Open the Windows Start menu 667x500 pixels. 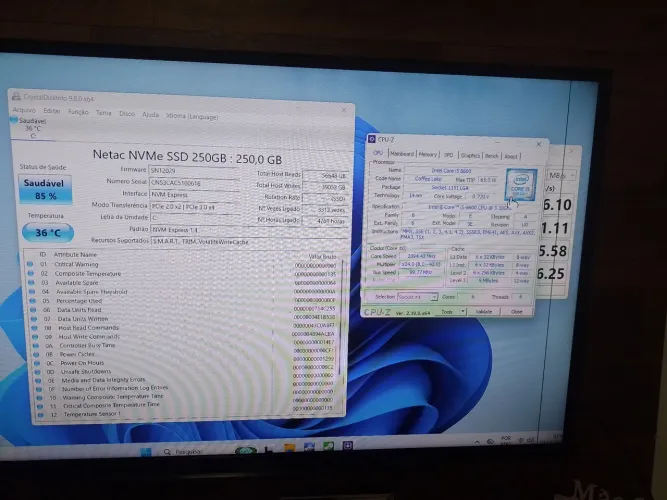click(x=145, y=451)
